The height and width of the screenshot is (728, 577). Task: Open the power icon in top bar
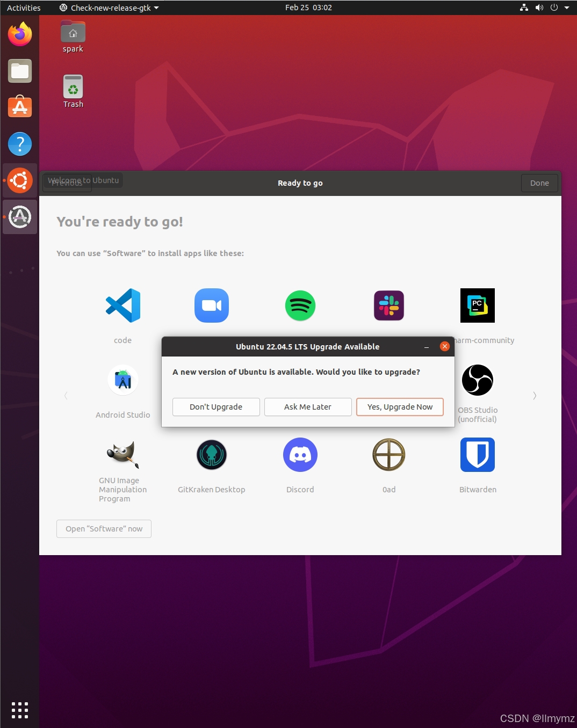click(x=554, y=8)
